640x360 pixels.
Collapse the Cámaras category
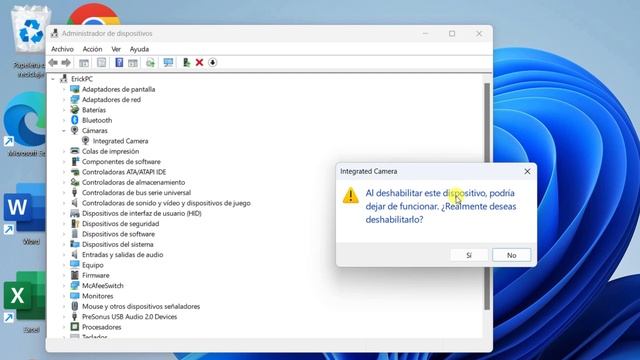pos(64,131)
